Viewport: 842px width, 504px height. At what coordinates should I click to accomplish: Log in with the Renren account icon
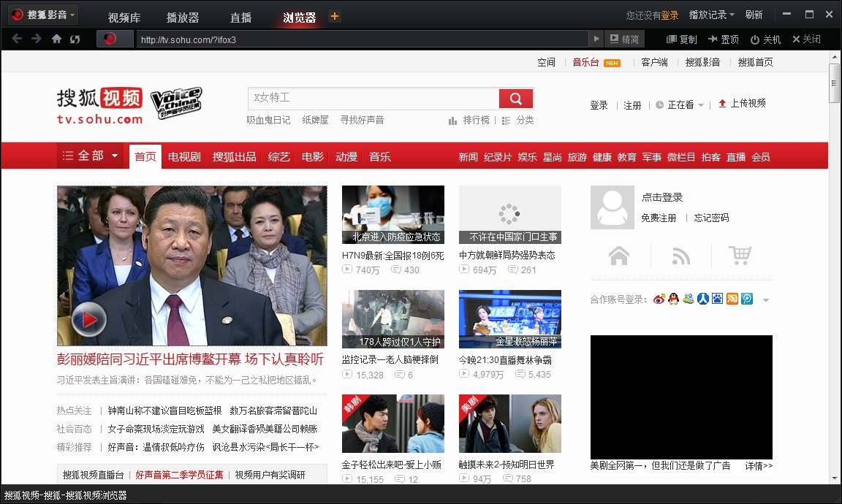[x=703, y=299]
